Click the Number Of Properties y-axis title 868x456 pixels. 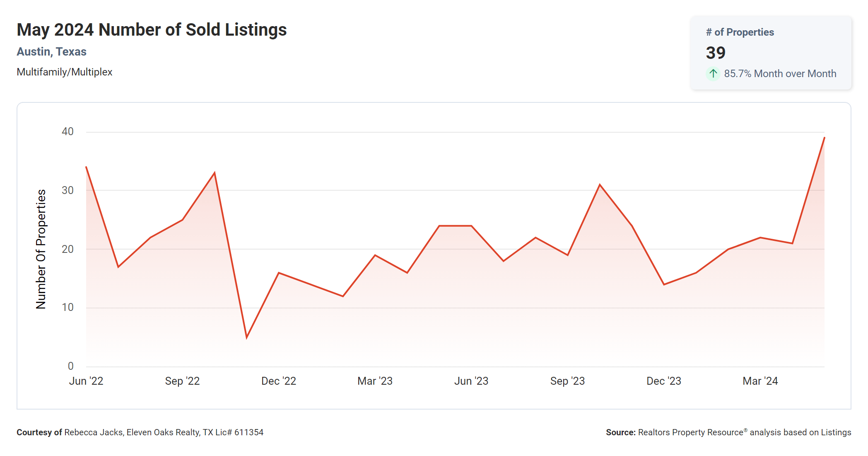[41, 249]
